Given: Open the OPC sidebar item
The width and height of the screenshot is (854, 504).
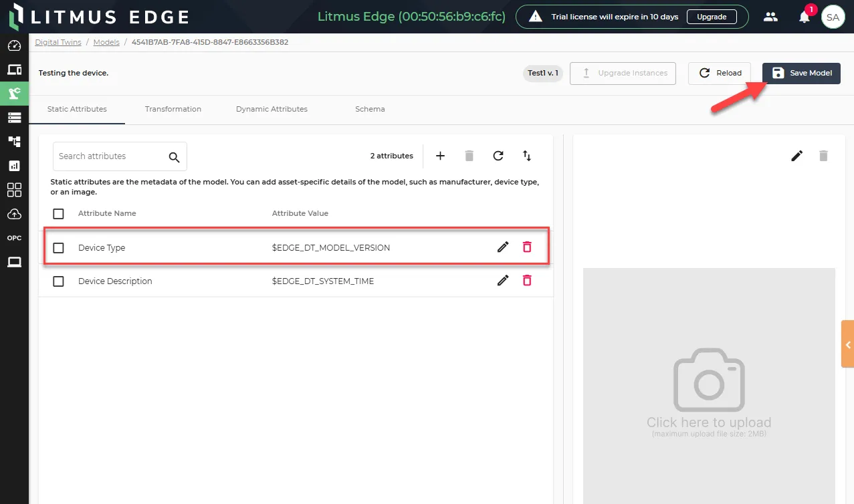Looking at the screenshot, I should click(x=14, y=238).
